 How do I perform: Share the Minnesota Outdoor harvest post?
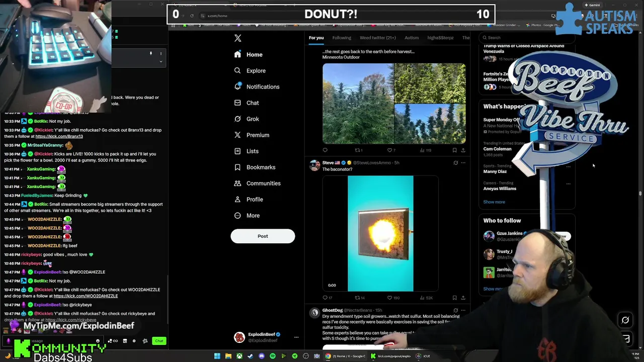point(463,150)
